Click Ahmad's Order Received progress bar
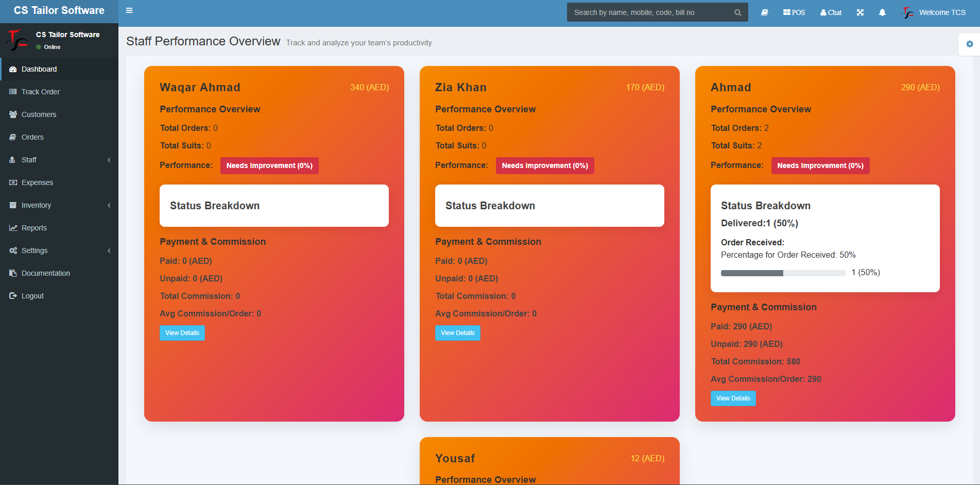The image size is (980, 485). click(x=783, y=273)
